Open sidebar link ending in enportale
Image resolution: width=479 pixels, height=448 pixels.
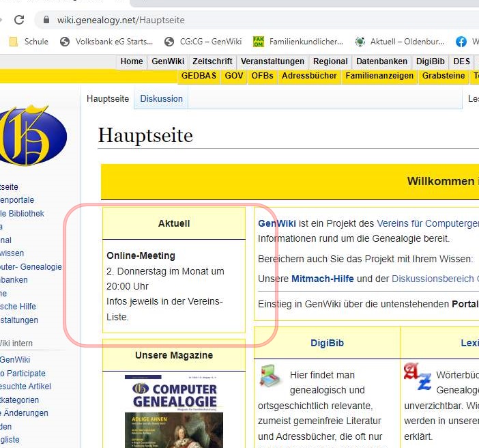point(17,200)
